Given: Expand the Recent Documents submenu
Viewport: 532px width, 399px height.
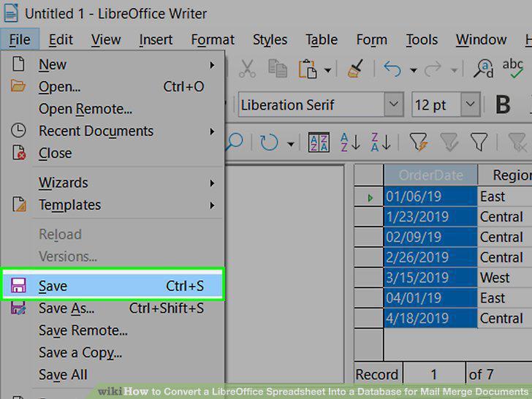Looking at the screenshot, I should click(x=113, y=131).
